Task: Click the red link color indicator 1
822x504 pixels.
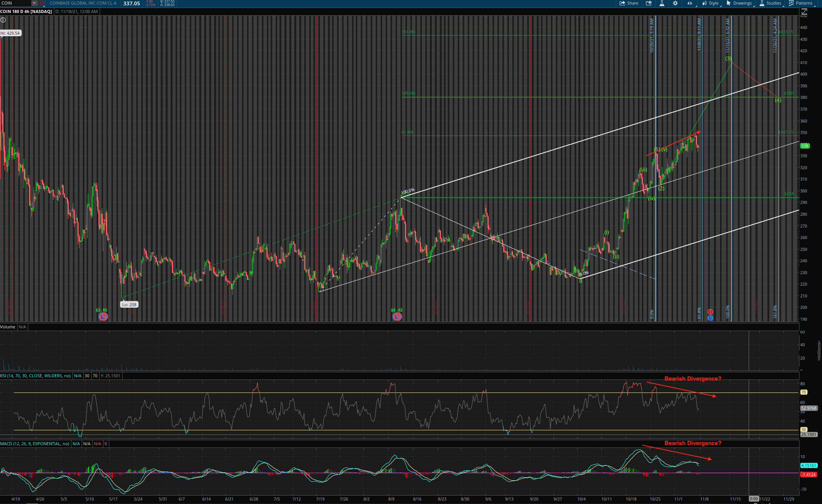Action: 42,3
